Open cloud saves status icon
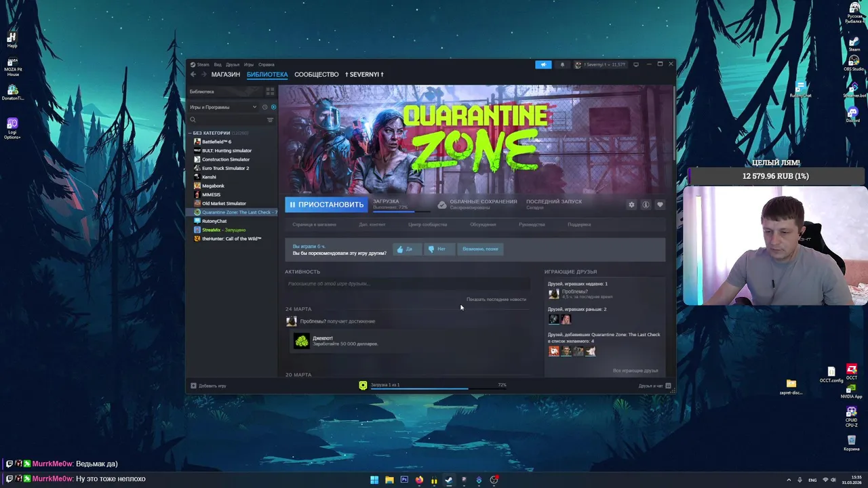Viewport: 868px width, 488px height. 442,205
